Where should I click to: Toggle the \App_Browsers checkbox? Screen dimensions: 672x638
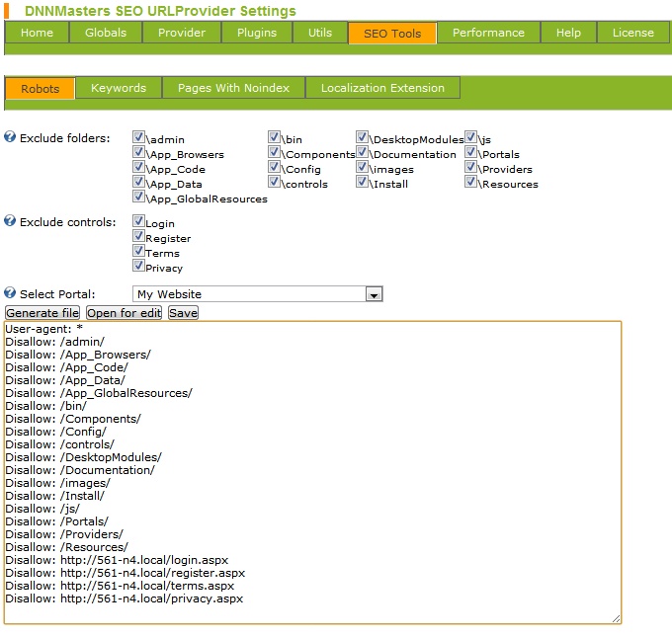tap(138, 152)
